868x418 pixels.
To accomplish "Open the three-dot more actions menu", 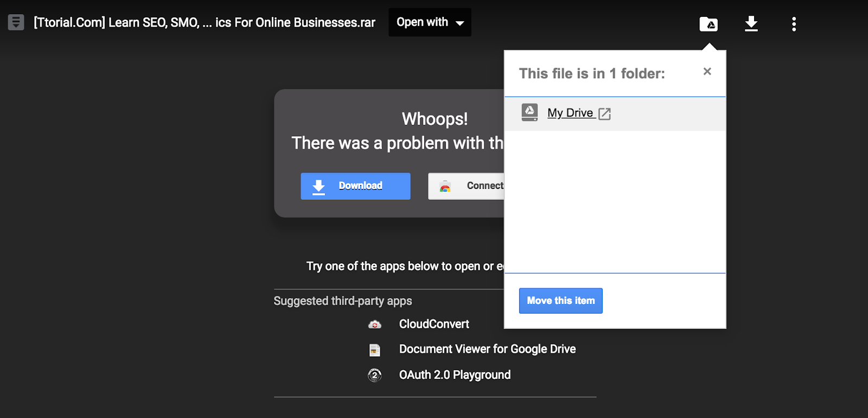I will tap(794, 24).
